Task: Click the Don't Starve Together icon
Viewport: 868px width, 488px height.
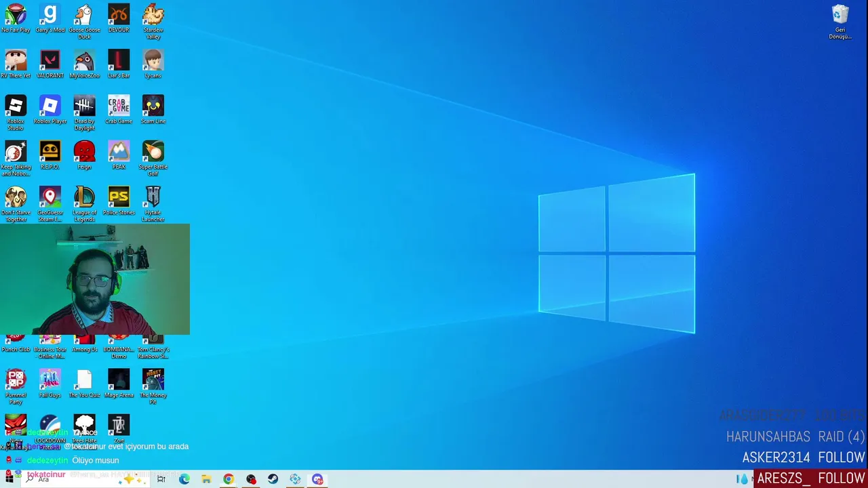Action: point(16,204)
